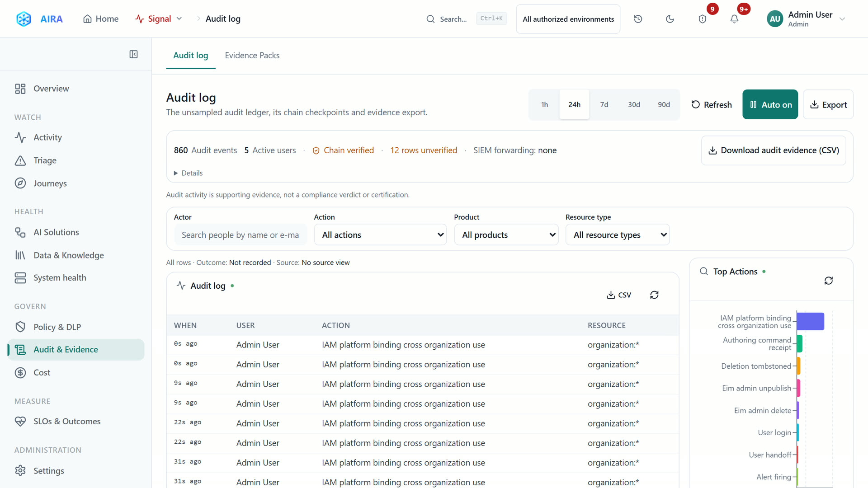This screenshot has height=488, width=868.
Task: Open the All resource types dropdown
Action: tap(618, 235)
